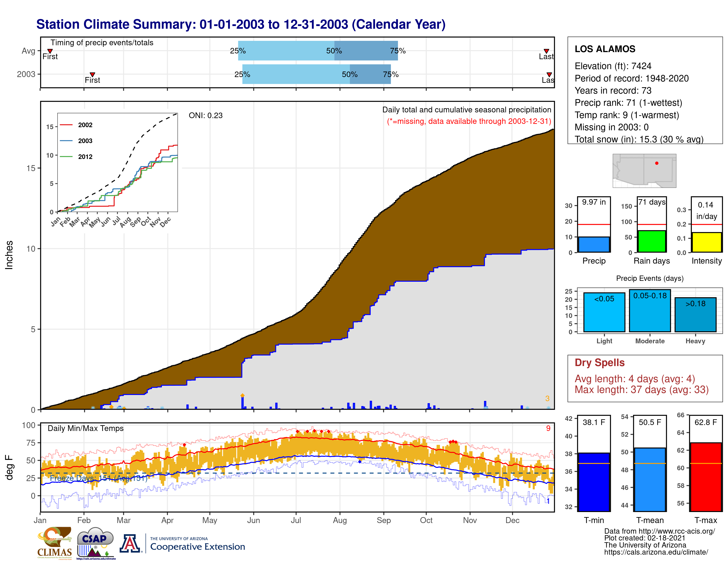
Task: Click the 'Cooperative Extension' text
Action: [x=198, y=547]
